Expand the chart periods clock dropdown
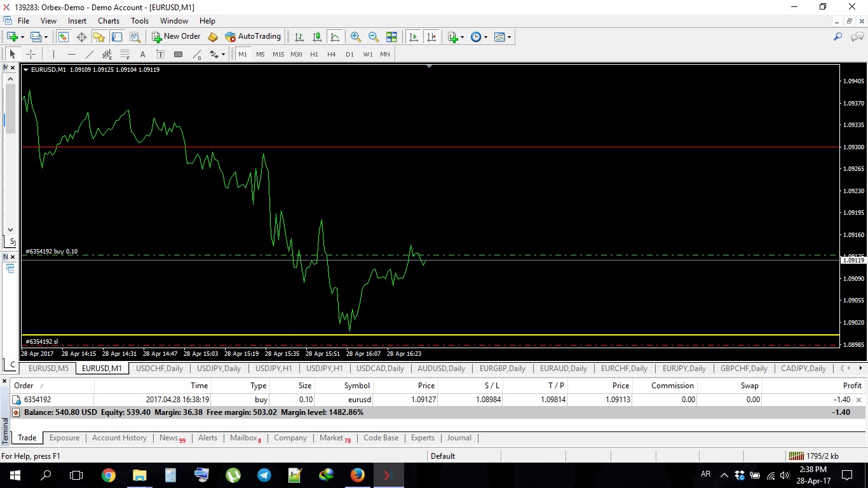 click(x=479, y=37)
